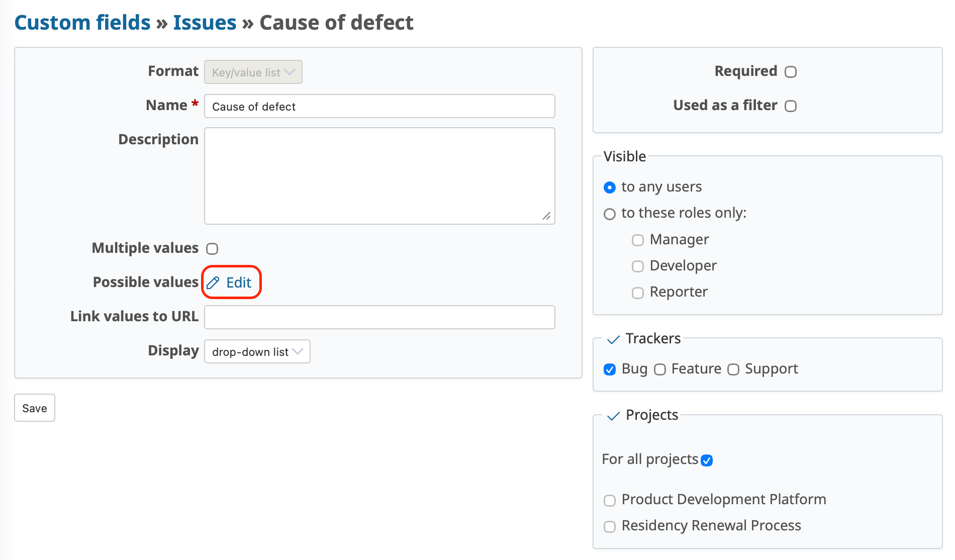955x560 pixels.
Task: Open the Display drop-down list selector
Action: (x=257, y=351)
